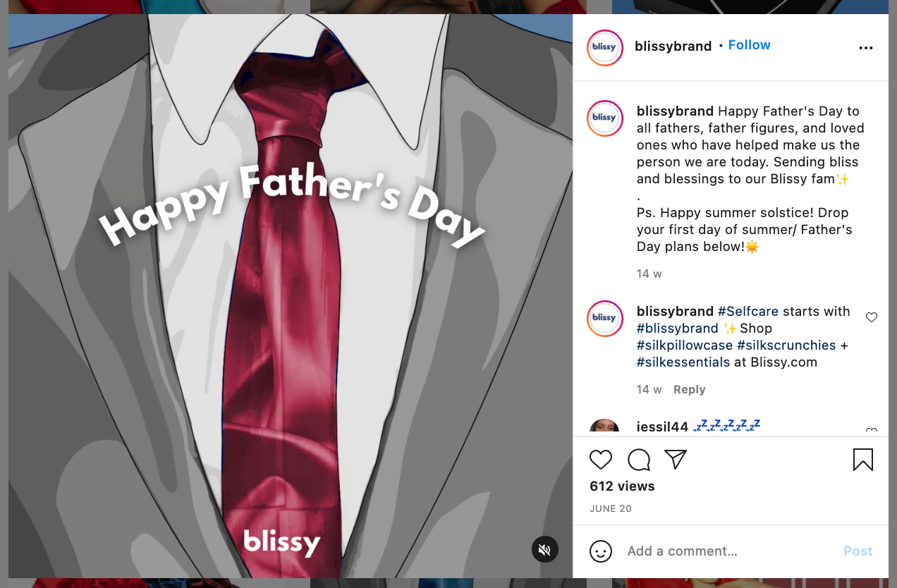Unmute the video with the speaker icon
This screenshot has width=897, height=588.
pyautogui.click(x=544, y=549)
